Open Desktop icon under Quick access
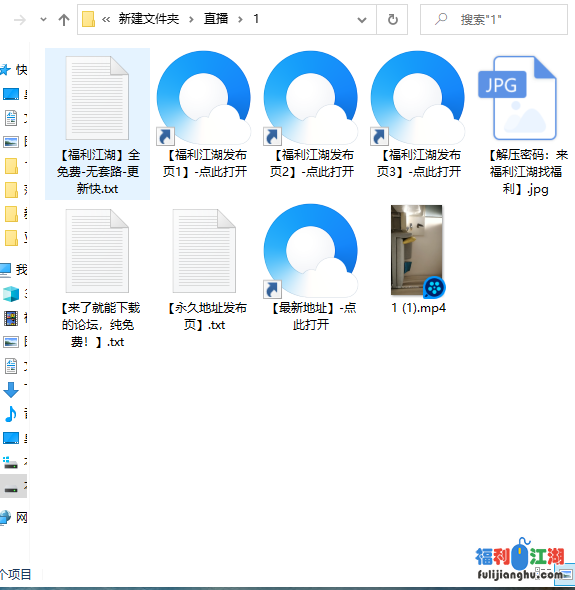The image size is (575, 590). 11,94
